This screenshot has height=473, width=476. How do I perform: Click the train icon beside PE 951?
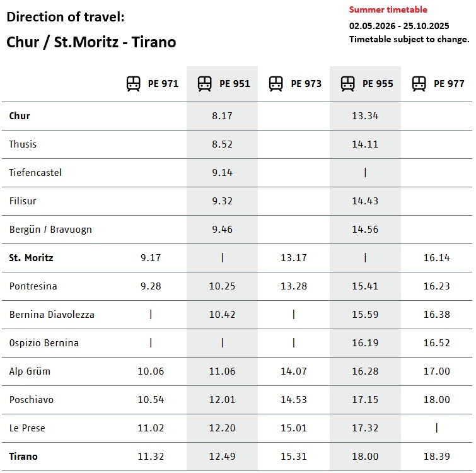204,83
